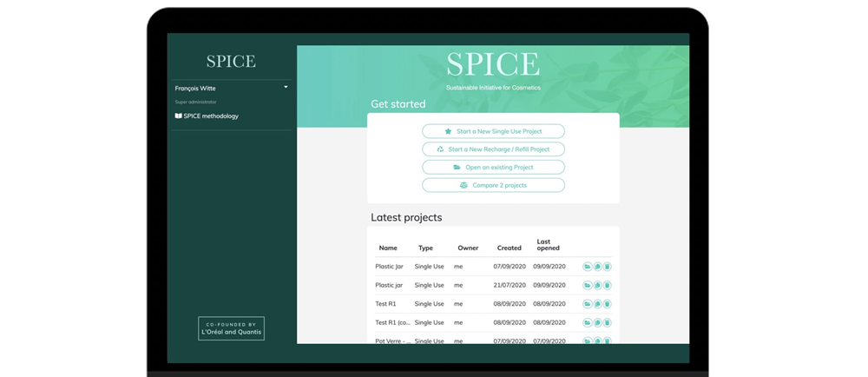The height and width of the screenshot is (377, 868).
Task: Click the Get started heading
Action: [398, 104]
